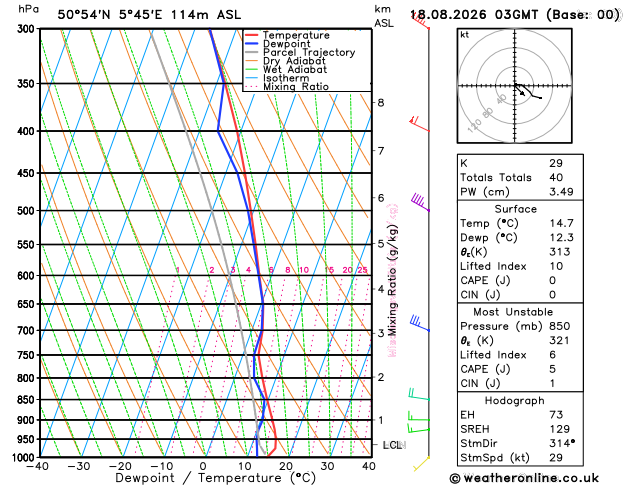Click the 'Dry Adiabat' legend label
This screenshot has width=629, height=486.
click(294, 61)
